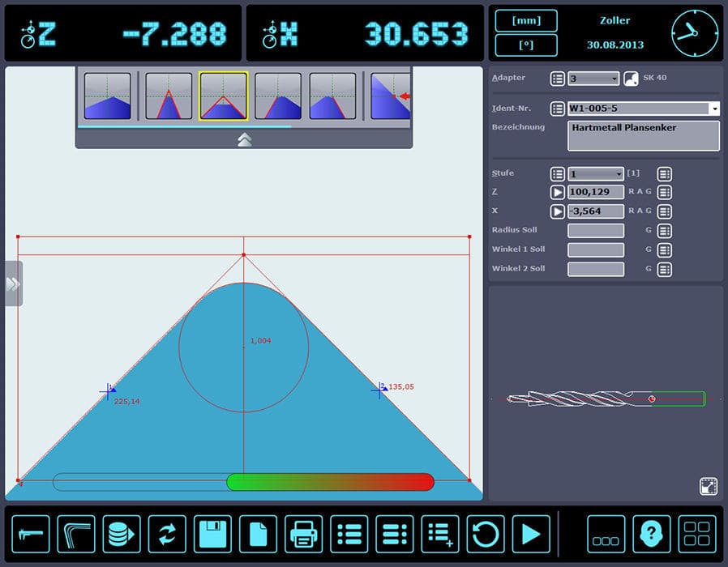Click the green-red progress bar
The height and width of the screenshot is (567, 728).
328,482
